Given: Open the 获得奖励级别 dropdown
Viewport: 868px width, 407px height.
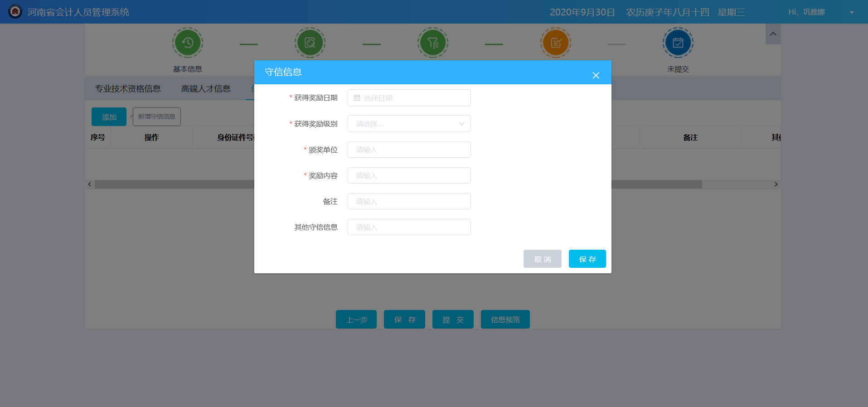Looking at the screenshot, I should click(409, 124).
